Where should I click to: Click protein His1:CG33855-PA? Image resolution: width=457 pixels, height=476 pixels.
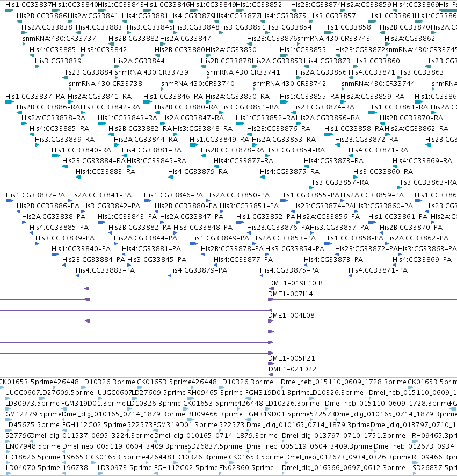310,195
